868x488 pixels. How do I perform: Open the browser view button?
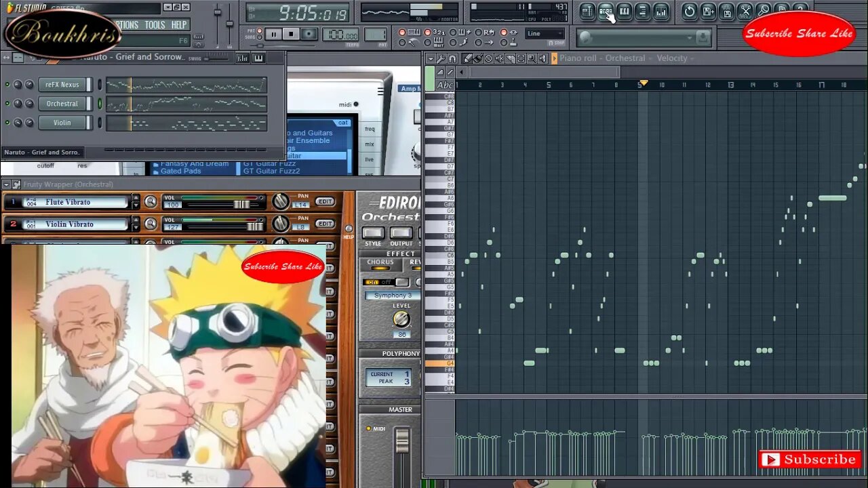pos(642,11)
